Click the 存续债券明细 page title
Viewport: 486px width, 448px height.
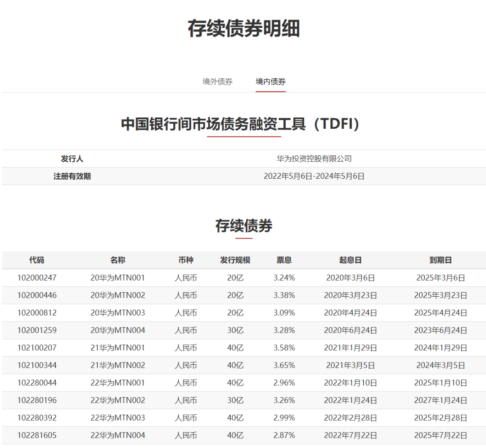point(243,28)
